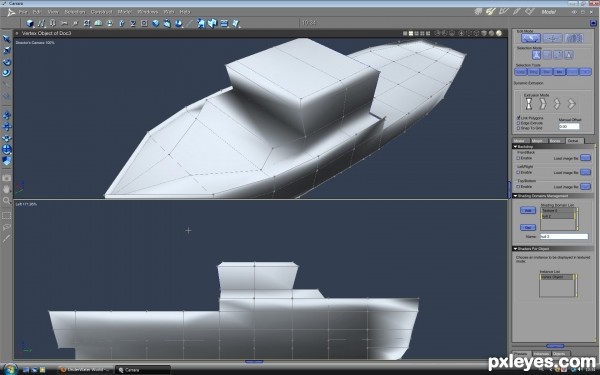Click the Del shading domain button

[x=528, y=227]
